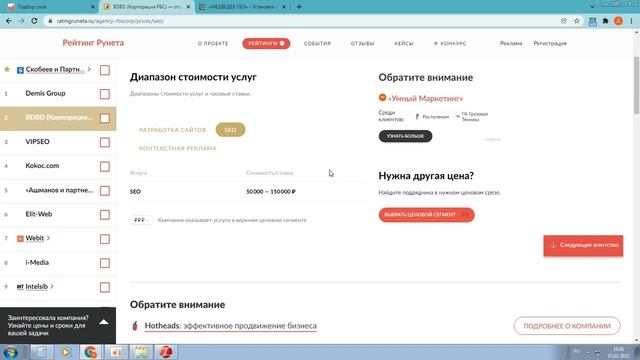Click the Скобеев и Партнеры logo icon
Screen dimensions: 640x360
pyautogui.click(x=20, y=70)
